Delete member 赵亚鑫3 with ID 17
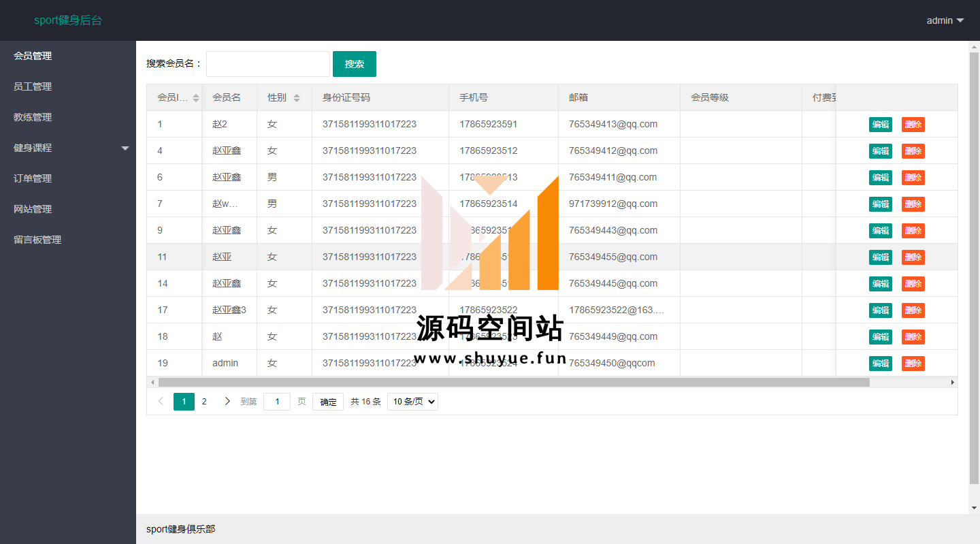Image resolution: width=980 pixels, height=544 pixels. coord(913,310)
